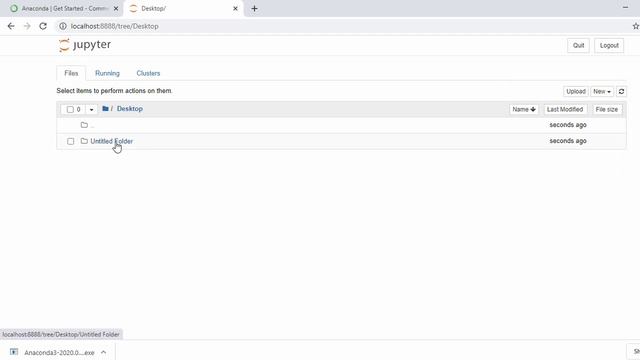Open the selection filter dropdown arrow
This screenshot has width=640, height=360.
(91, 109)
